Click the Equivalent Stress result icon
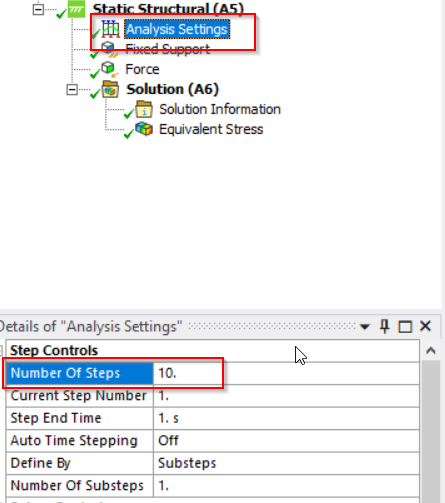445x503 pixels. click(144, 129)
